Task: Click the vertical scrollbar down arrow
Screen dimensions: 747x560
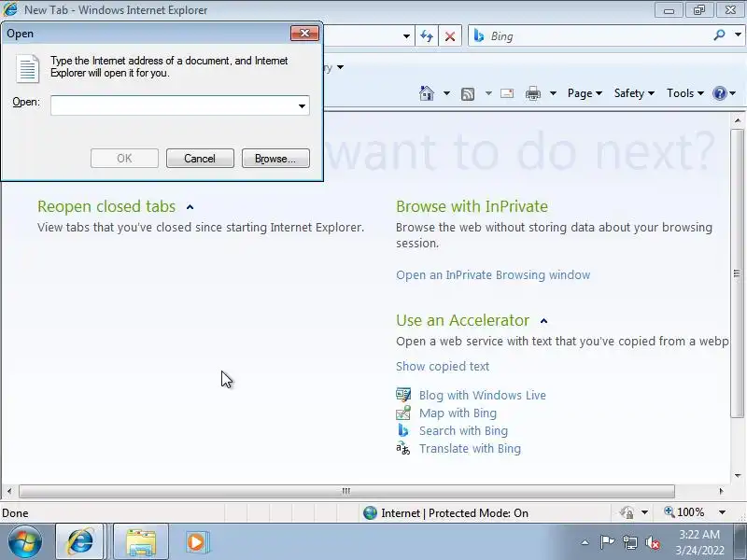Action: [738, 476]
